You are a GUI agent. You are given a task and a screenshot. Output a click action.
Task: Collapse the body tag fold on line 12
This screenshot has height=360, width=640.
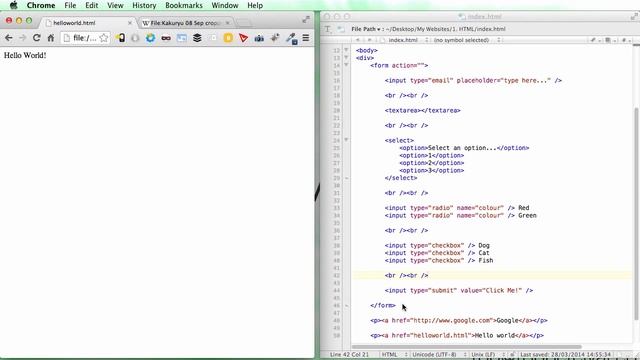(346, 50)
